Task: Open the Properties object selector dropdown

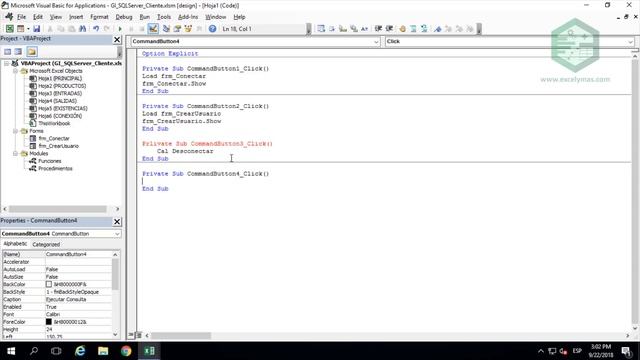Action: click(117, 234)
